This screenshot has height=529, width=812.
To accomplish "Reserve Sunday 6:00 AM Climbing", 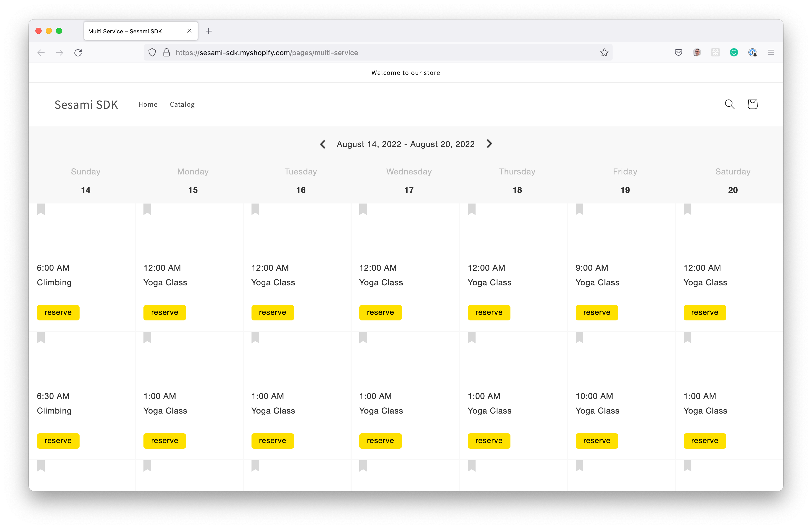I will (58, 312).
